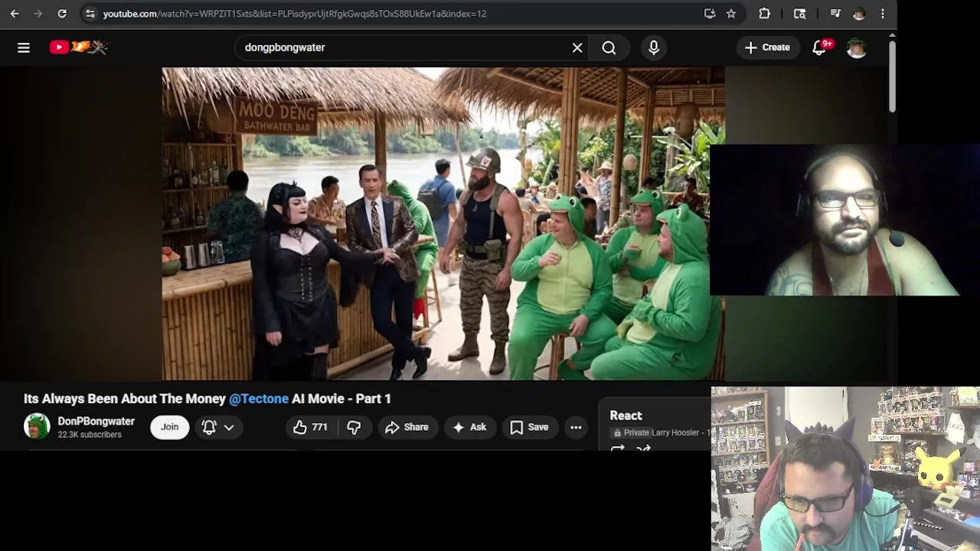Bookmark this page with the star icon
980x551 pixels.
731,14
